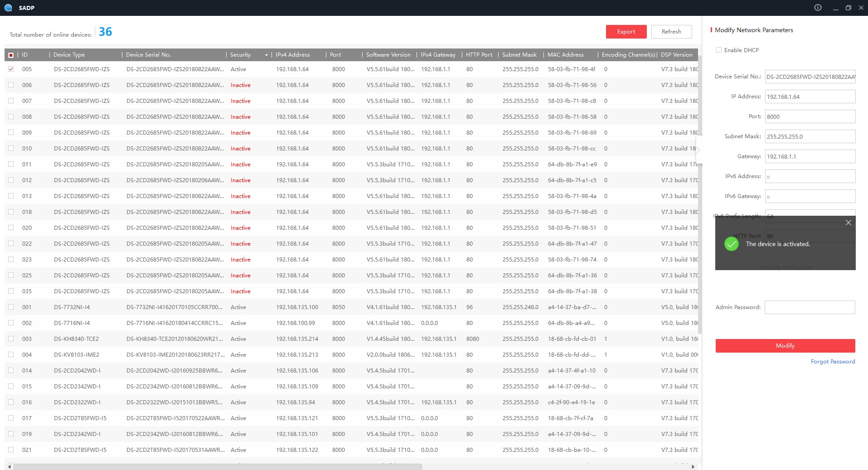The height and width of the screenshot is (470, 868).
Task: Select row with IP 192.168.135.100
Action: tap(351, 307)
